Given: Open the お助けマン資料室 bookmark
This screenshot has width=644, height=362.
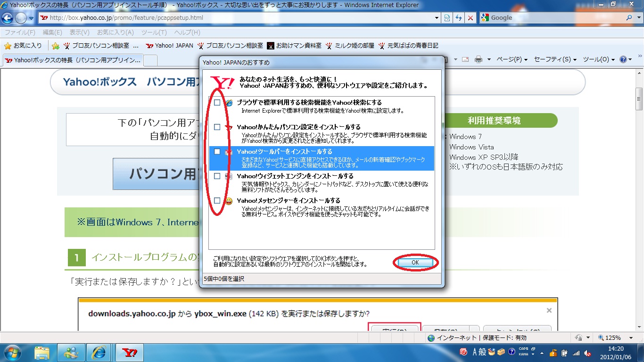Looking at the screenshot, I should click(294, 46).
